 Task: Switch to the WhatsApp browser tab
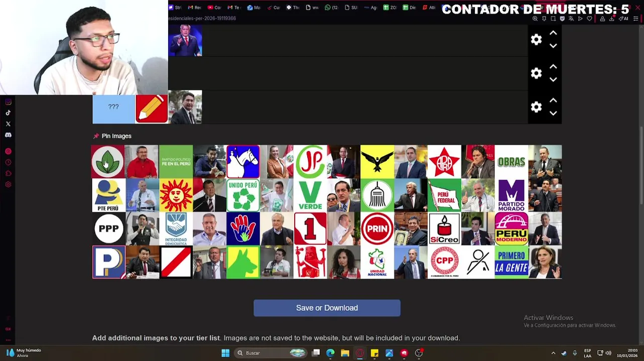[331, 8]
